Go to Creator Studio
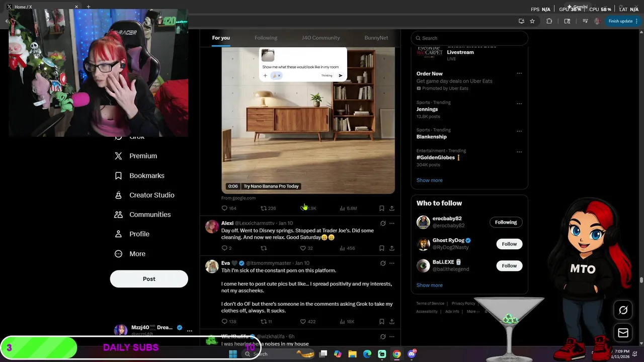The image size is (644, 362). [144, 195]
